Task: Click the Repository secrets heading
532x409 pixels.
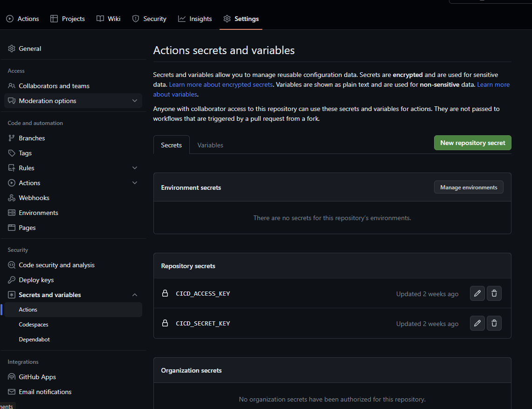Action: click(188, 266)
